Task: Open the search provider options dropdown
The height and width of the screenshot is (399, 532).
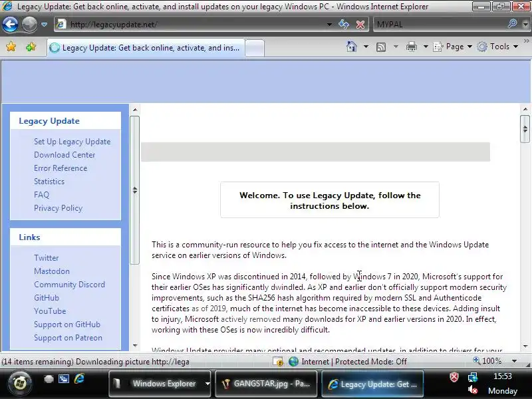Action: point(525,25)
